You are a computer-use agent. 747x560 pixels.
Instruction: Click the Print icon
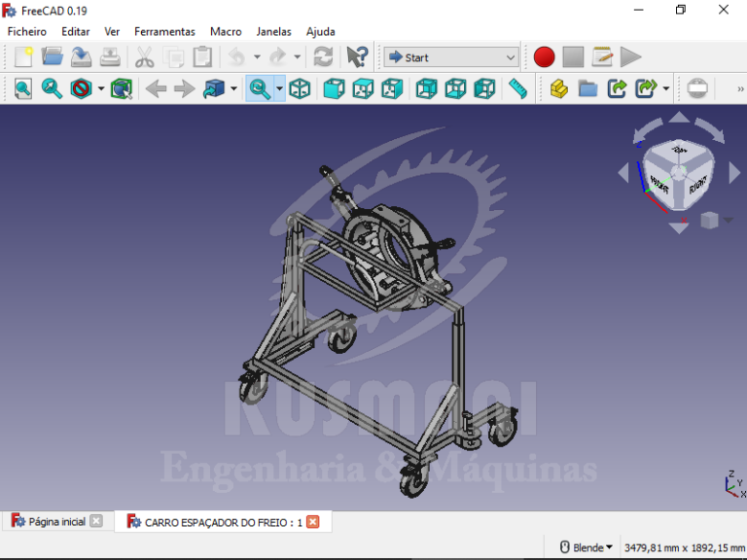click(110, 57)
